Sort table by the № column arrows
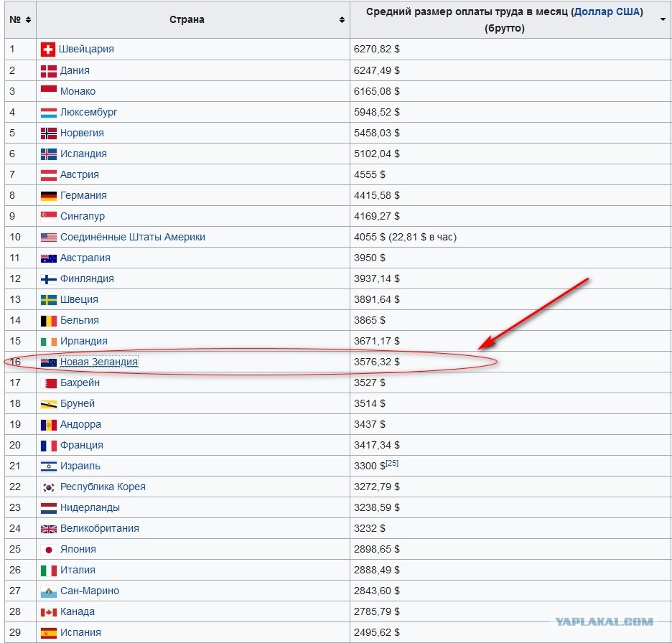This screenshot has height=643, width=672. (x=28, y=19)
